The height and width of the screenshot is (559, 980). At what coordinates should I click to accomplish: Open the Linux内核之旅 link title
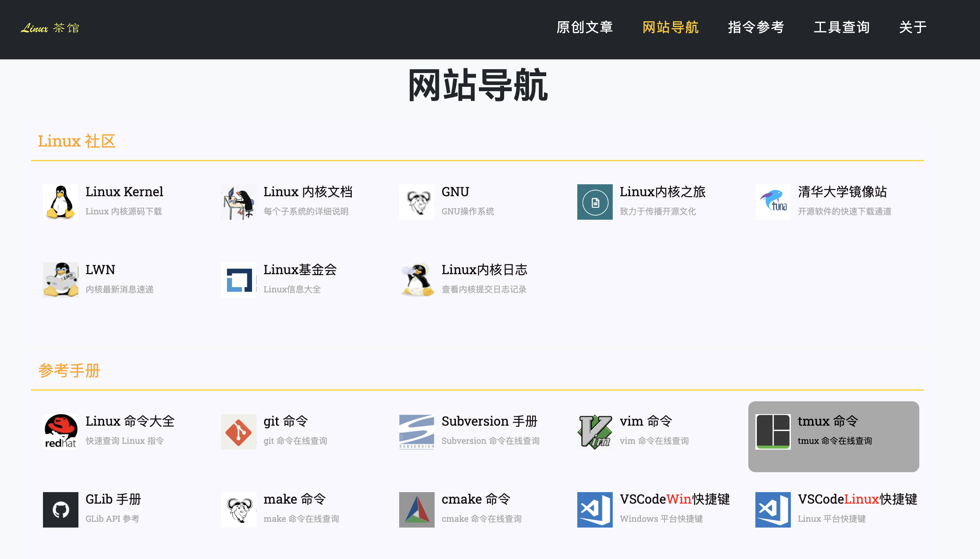[x=662, y=192]
